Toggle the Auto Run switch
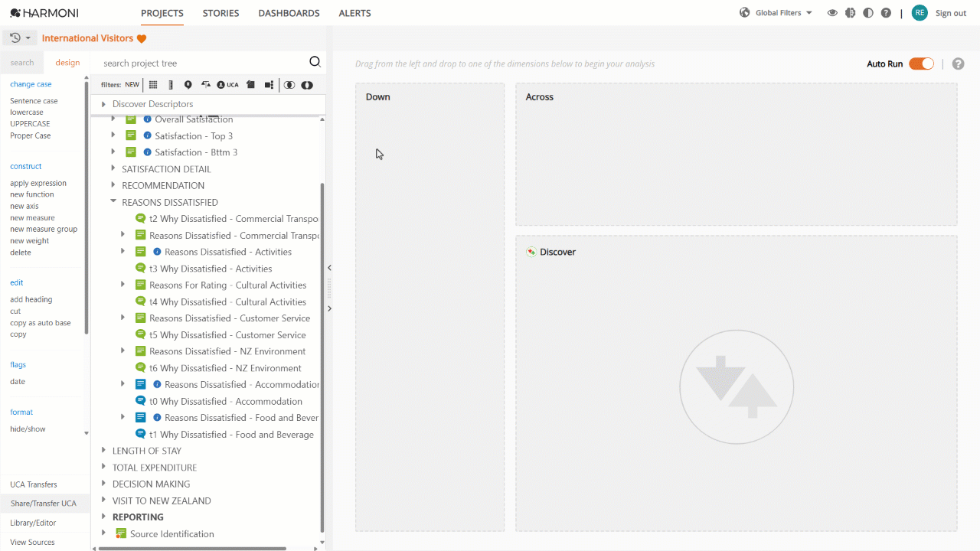Image resolution: width=980 pixels, height=551 pixels. click(x=921, y=64)
